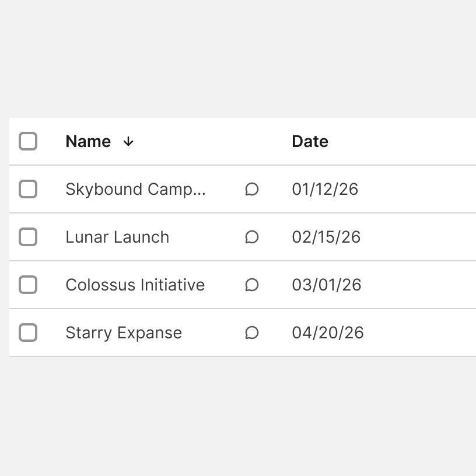
Task: Open the Lunar Launch item
Action: [x=117, y=237]
